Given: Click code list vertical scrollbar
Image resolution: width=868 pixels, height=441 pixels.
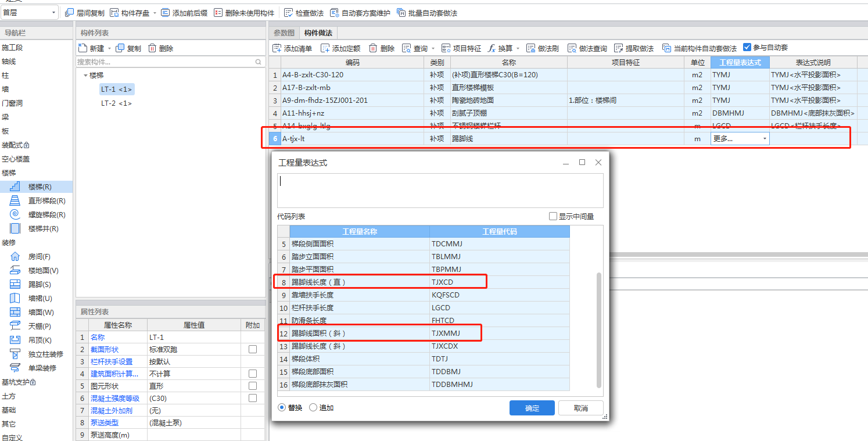Looking at the screenshot, I should pos(599,329).
